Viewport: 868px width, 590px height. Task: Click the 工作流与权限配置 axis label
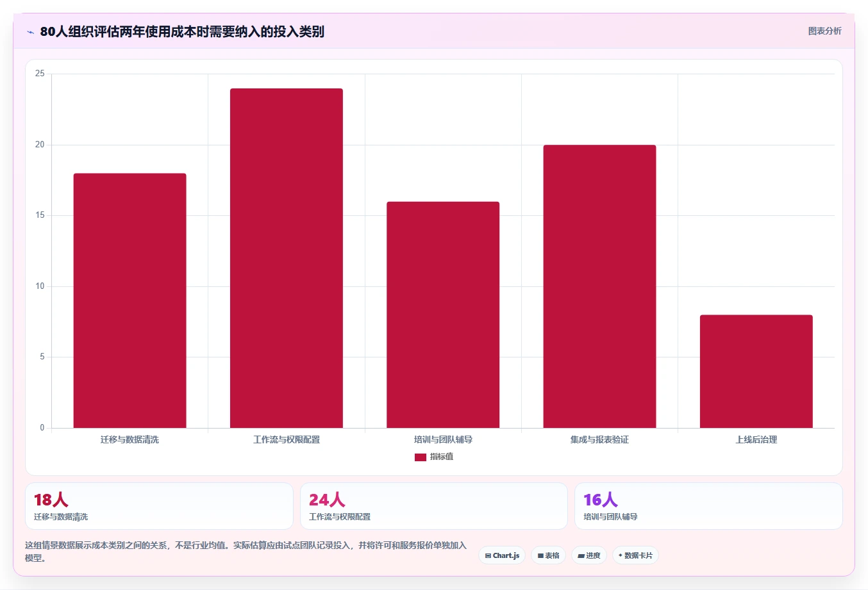click(x=287, y=439)
